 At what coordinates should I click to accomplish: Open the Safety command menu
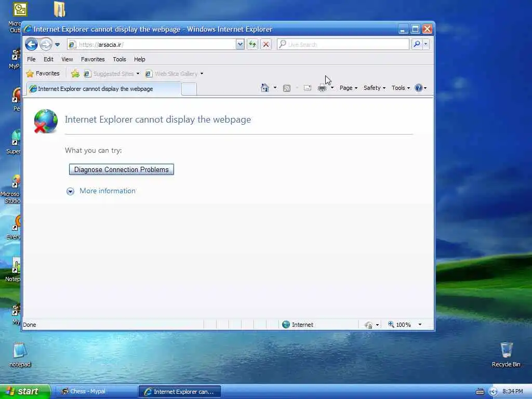click(374, 88)
